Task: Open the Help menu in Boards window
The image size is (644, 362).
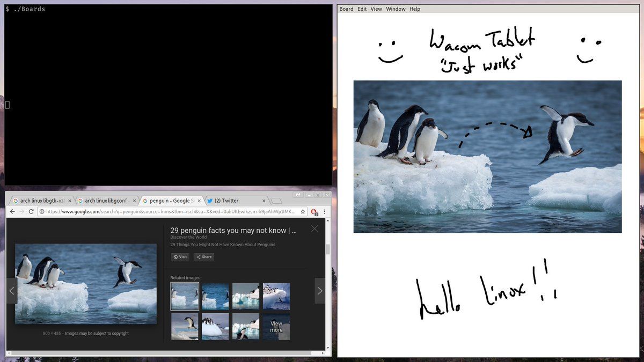Action: [x=415, y=9]
